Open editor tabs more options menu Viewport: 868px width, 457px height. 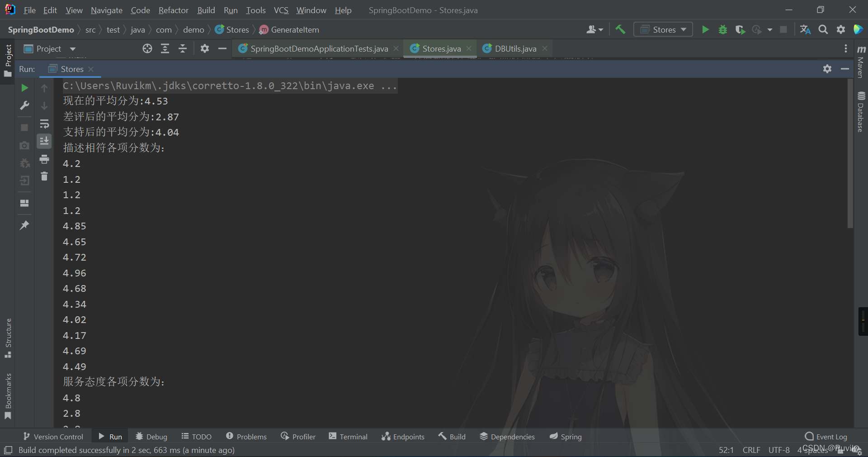click(x=846, y=48)
